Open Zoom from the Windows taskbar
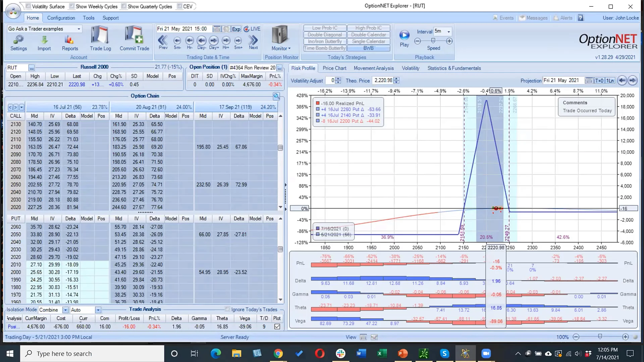Viewport: 644px width, 362px height. tap(486, 353)
